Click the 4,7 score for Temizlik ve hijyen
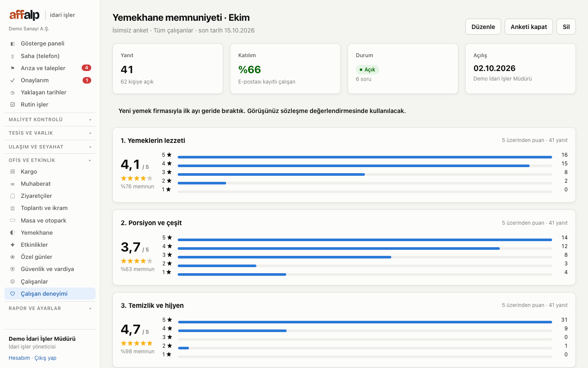The width and height of the screenshot is (588, 368). tap(131, 329)
